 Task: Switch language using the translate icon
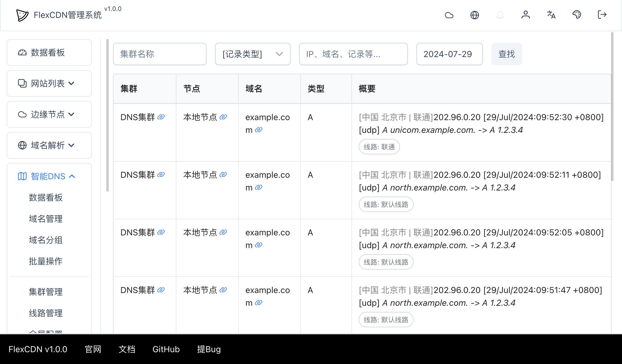tap(551, 15)
